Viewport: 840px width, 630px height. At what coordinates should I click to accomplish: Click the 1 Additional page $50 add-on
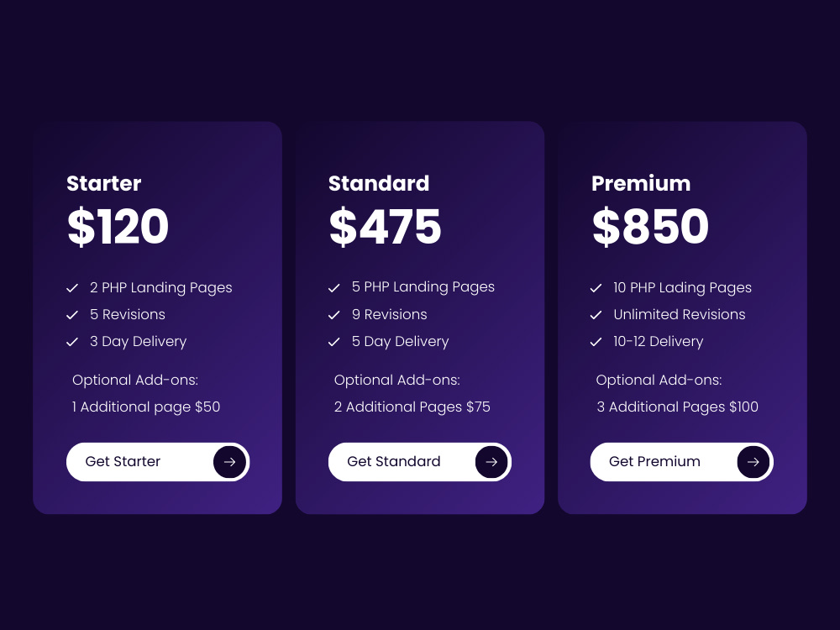tap(146, 407)
